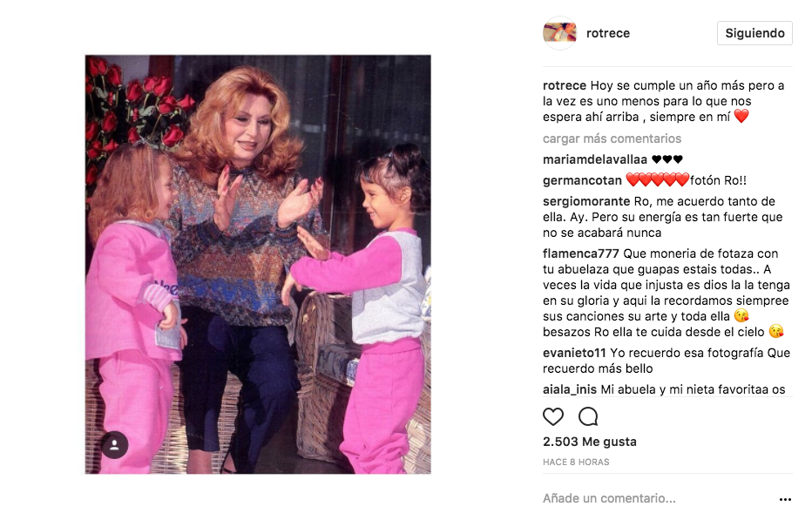Click the comment speech bubble icon

click(588, 416)
